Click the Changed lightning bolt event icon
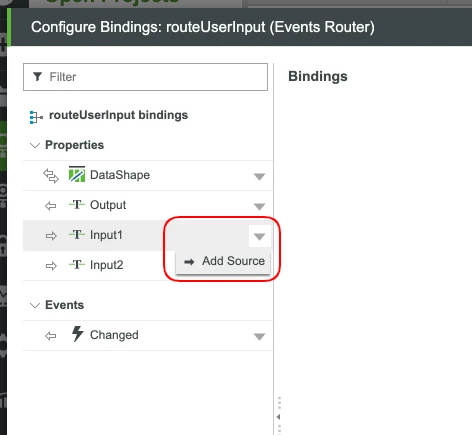The image size is (472, 435). click(78, 334)
